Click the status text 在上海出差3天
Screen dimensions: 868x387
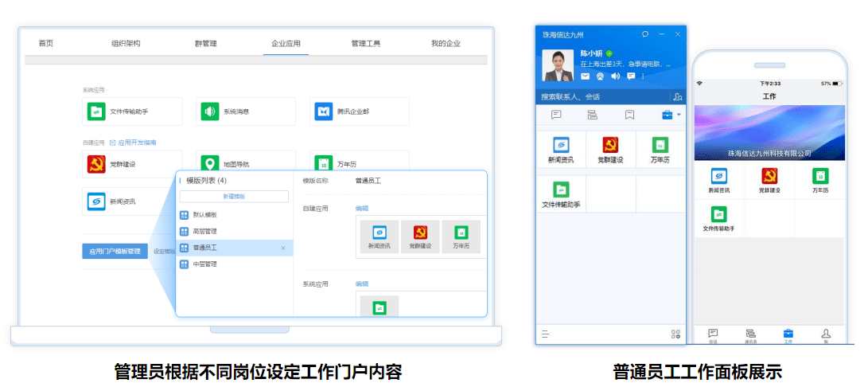(625, 64)
